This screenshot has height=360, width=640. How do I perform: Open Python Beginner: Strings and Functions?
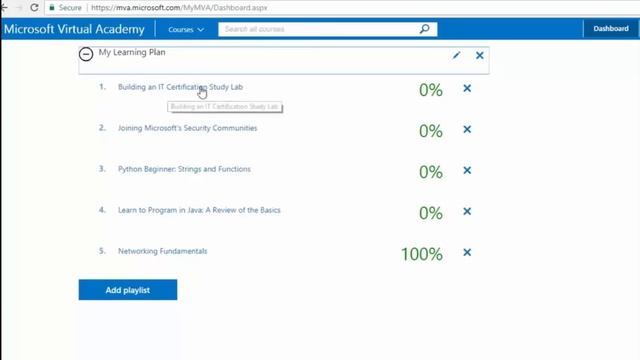coord(184,169)
